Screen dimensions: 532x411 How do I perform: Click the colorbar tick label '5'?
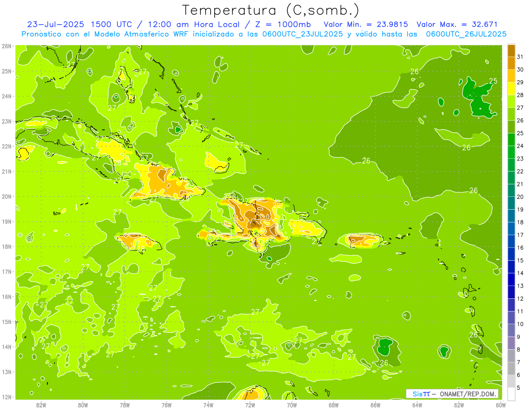(519, 388)
